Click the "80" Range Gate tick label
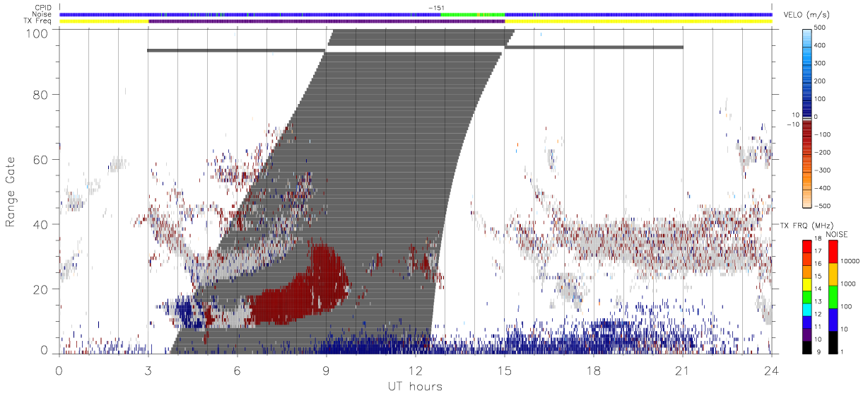Screen dimensions: 868x401 tap(41, 94)
